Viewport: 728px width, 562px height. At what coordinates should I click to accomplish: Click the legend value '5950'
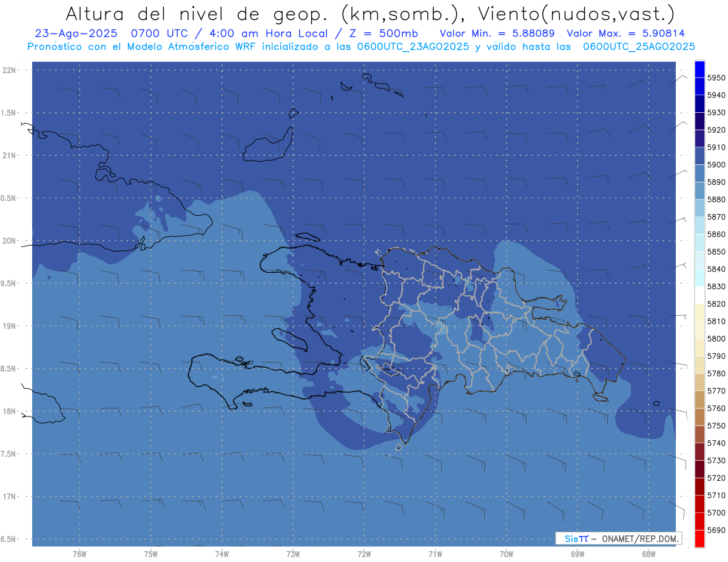tap(716, 78)
